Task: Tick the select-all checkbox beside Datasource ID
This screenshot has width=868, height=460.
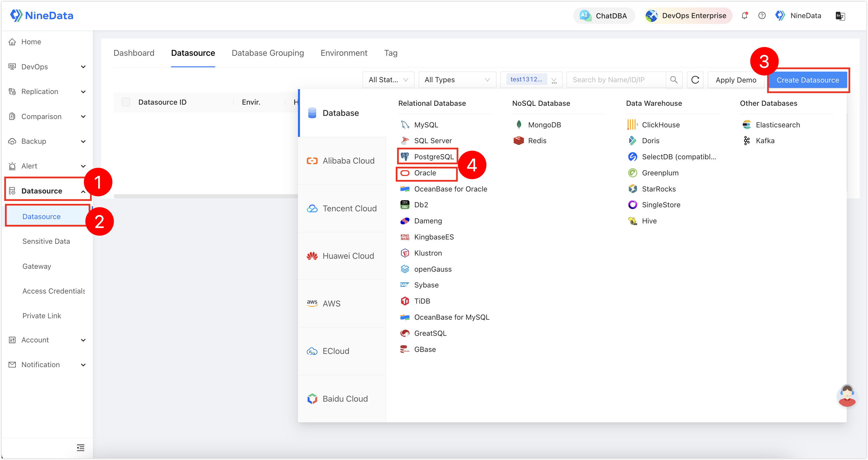Action: [x=126, y=102]
